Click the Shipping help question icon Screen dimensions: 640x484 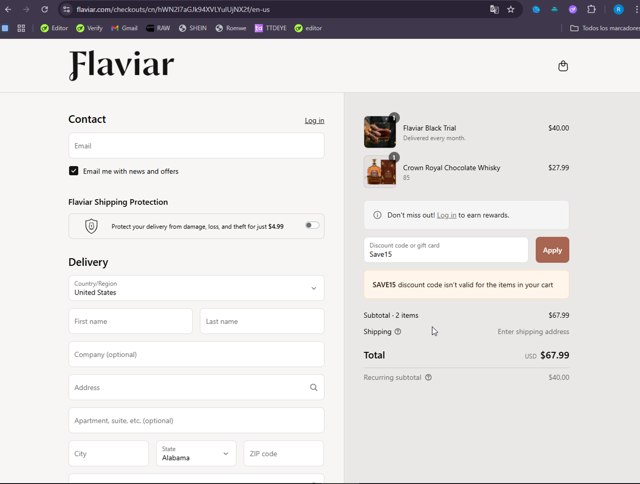coord(398,332)
